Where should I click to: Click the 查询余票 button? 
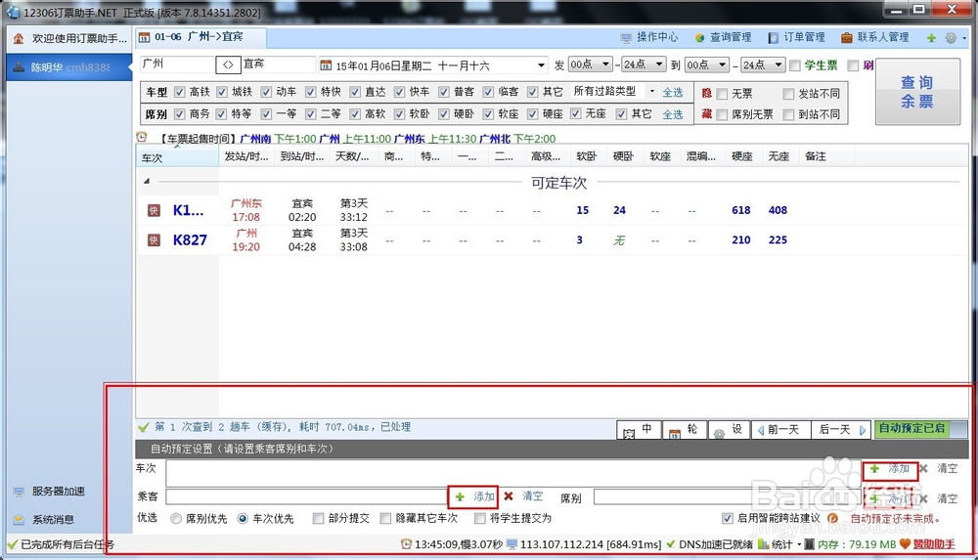click(917, 91)
